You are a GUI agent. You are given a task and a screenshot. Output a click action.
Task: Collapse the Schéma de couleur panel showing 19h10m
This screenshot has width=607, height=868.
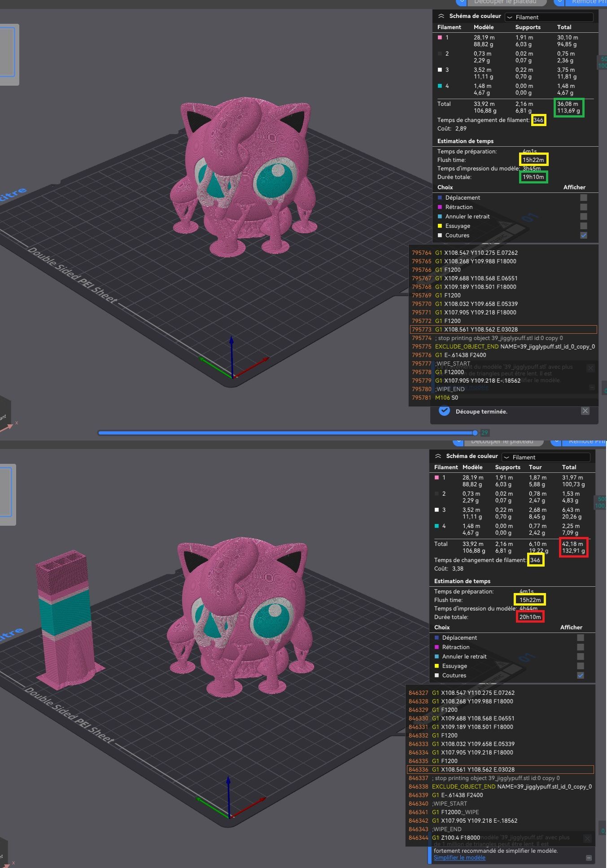click(441, 16)
